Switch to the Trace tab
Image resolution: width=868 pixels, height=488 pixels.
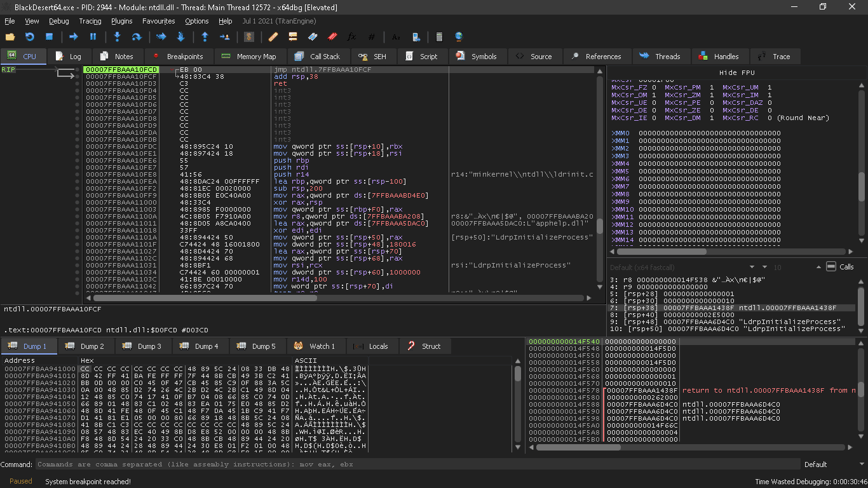click(775, 57)
